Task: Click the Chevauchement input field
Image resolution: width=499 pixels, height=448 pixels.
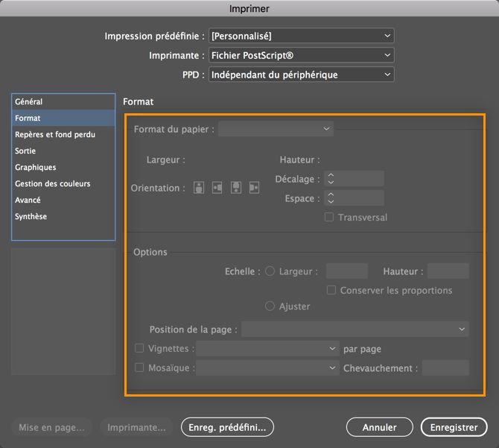Action: tap(445, 367)
